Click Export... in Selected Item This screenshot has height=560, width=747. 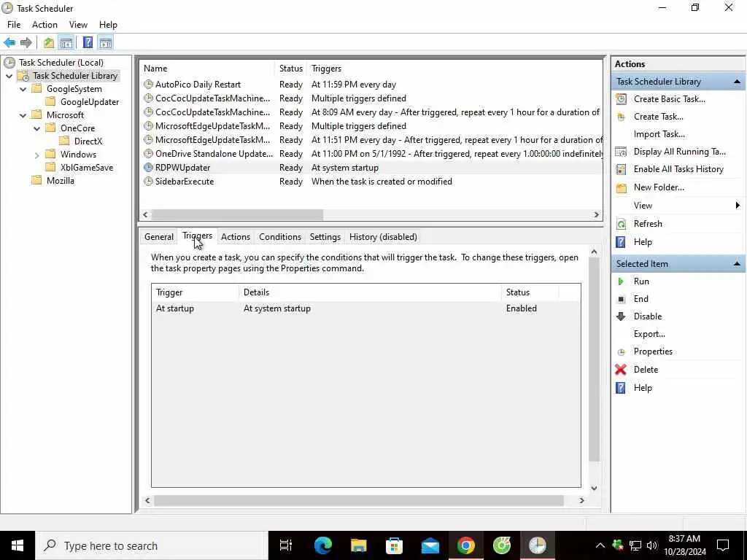click(649, 334)
